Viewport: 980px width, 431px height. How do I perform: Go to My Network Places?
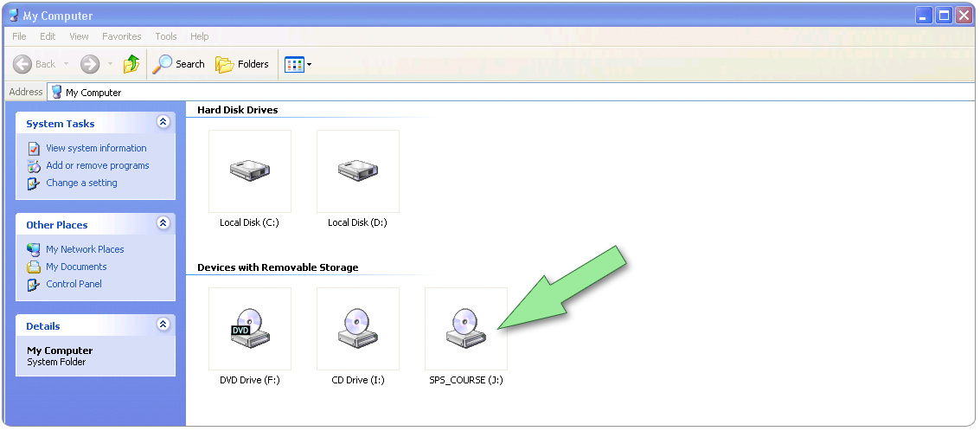(85, 249)
